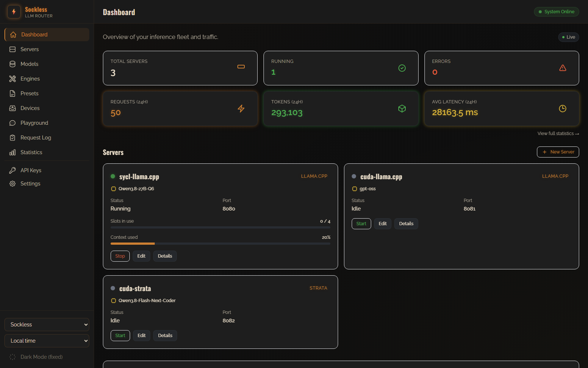The height and width of the screenshot is (368, 588).
Task: Click the New Server button
Action: 558,152
